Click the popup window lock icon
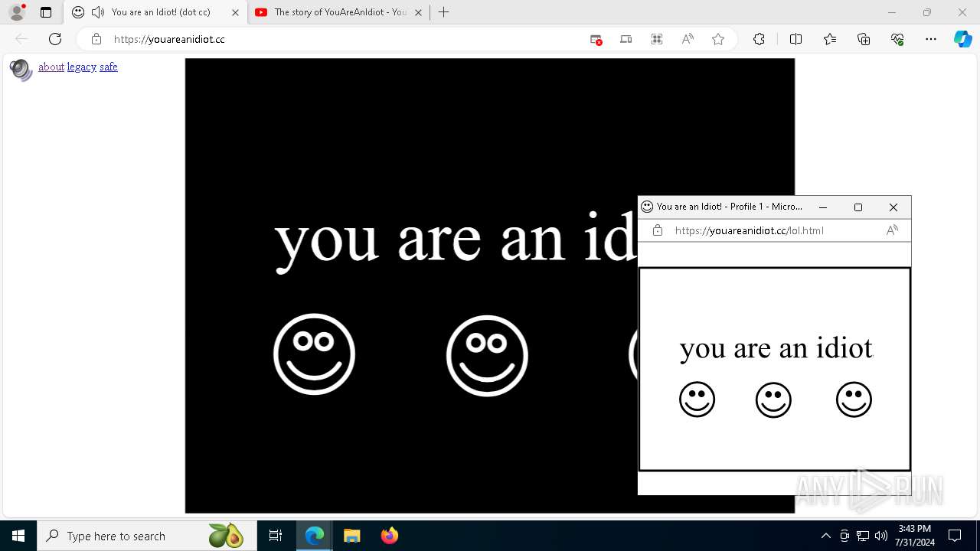 click(658, 230)
